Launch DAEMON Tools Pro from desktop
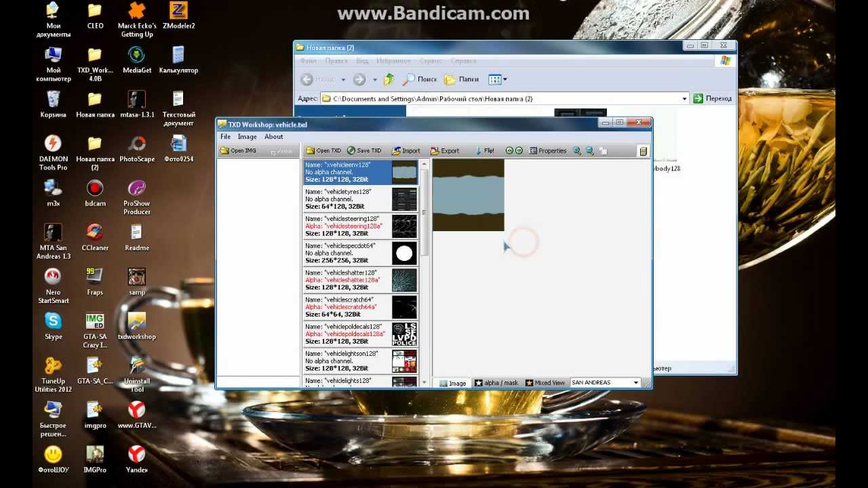Image resolution: width=868 pixels, height=488 pixels. coord(53,153)
